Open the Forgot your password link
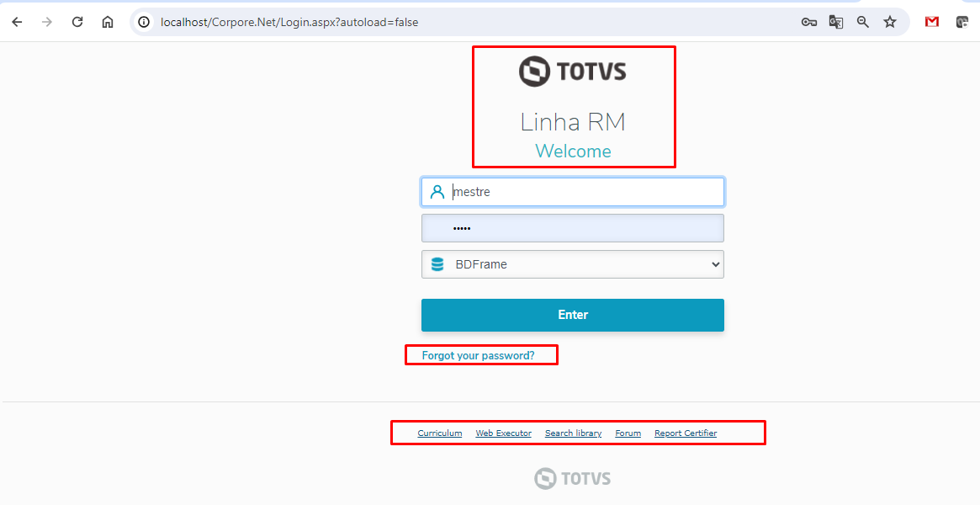980x505 pixels. [478, 356]
